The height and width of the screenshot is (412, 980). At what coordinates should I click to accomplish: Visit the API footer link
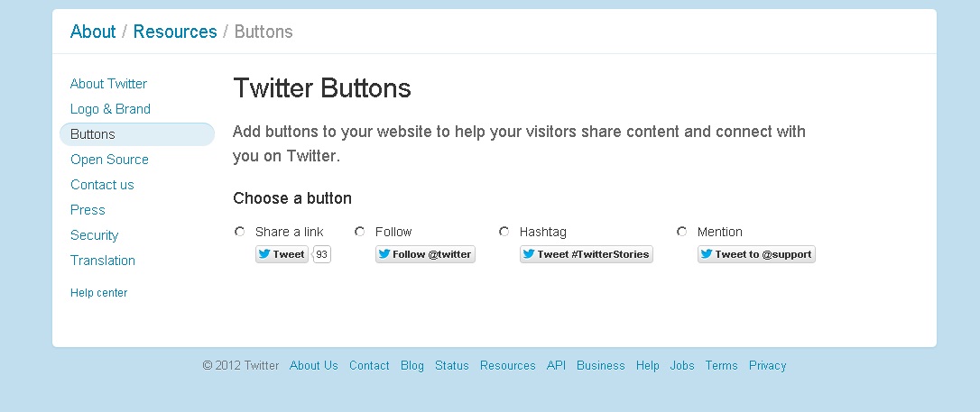tap(556, 365)
